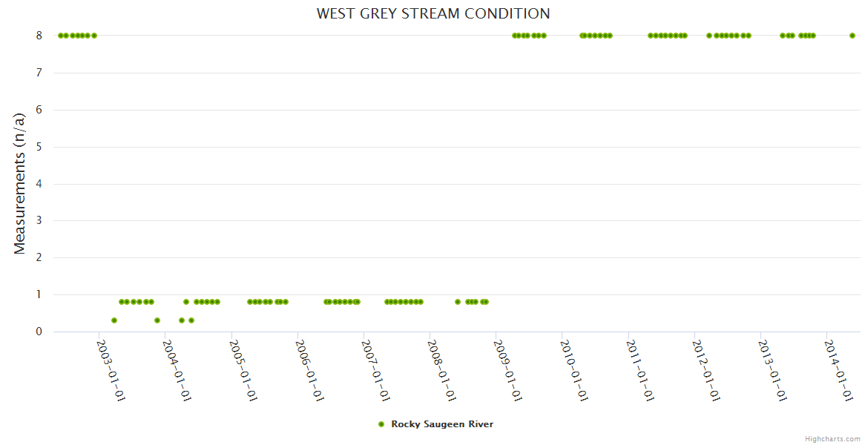
Task: Click the West Grey Stream Condition chart title
Action: [433, 13]
